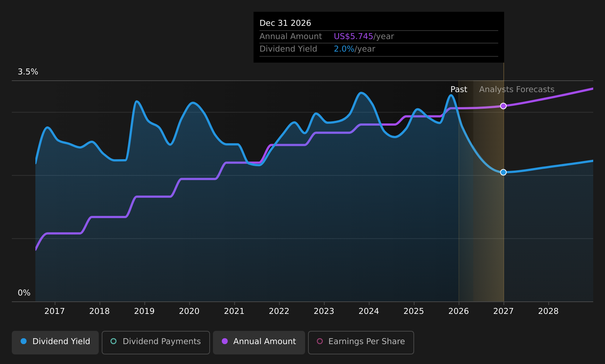
Task: Click the 2017 x-axis label
Action: point(55,311)
